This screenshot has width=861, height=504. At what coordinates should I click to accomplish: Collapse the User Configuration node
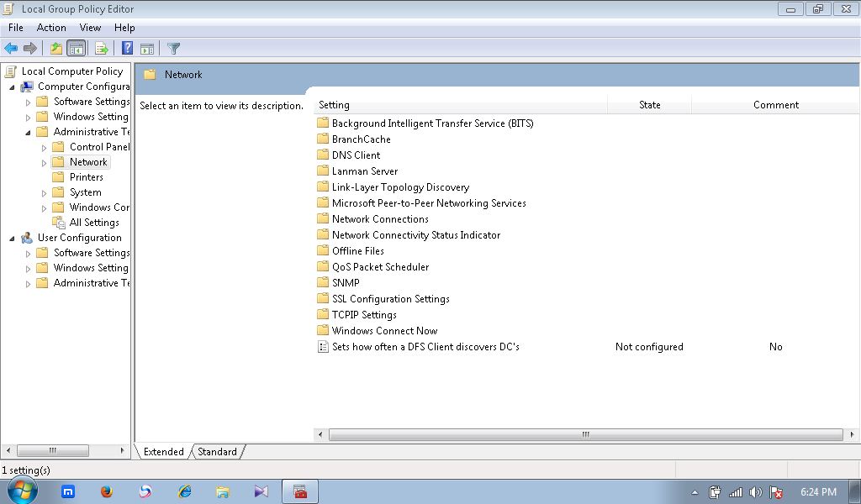[12, 238]
